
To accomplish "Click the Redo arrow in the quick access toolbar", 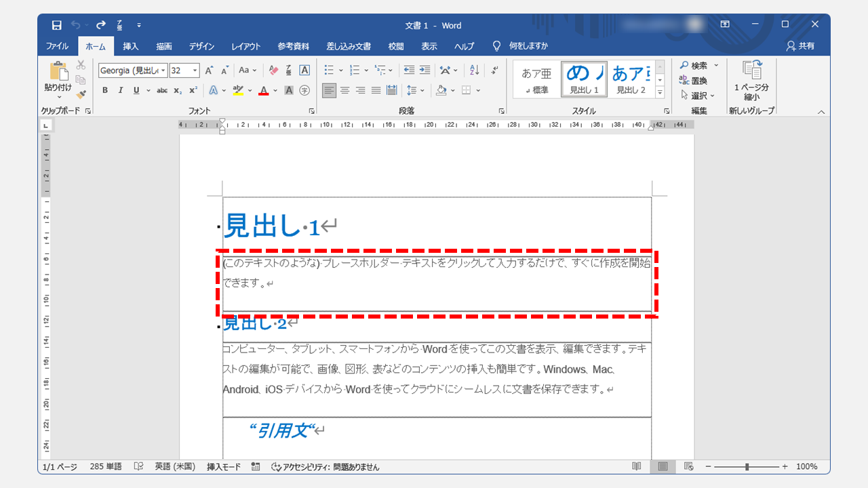I will click(100, 25).
